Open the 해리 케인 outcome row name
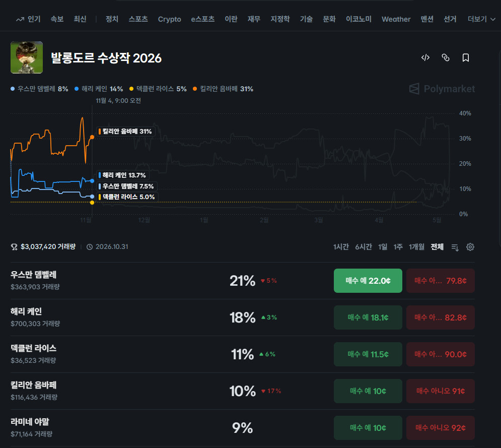 [26, 311]
